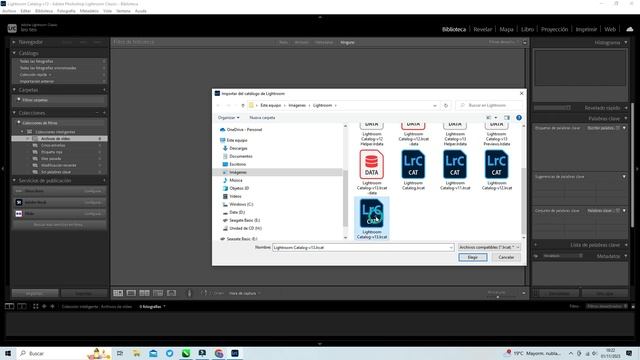
Task: Switch to the Proyección module
Action: tap(554, 29)
